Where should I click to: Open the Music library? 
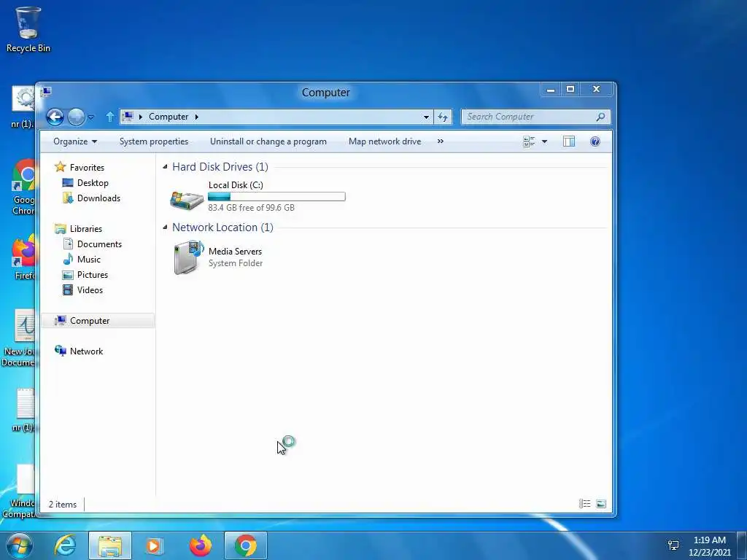[x=88, y=259]
